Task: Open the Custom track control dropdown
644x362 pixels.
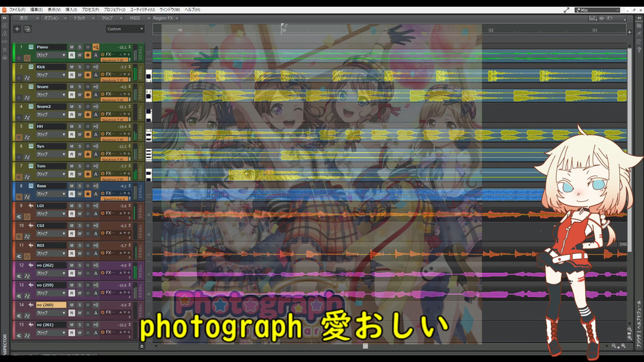Action: [125, 29]
